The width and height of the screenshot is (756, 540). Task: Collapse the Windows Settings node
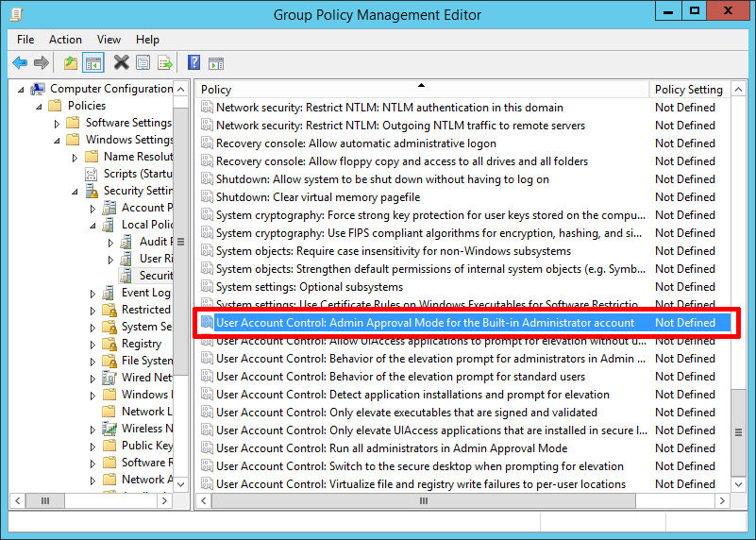[57, 141]
